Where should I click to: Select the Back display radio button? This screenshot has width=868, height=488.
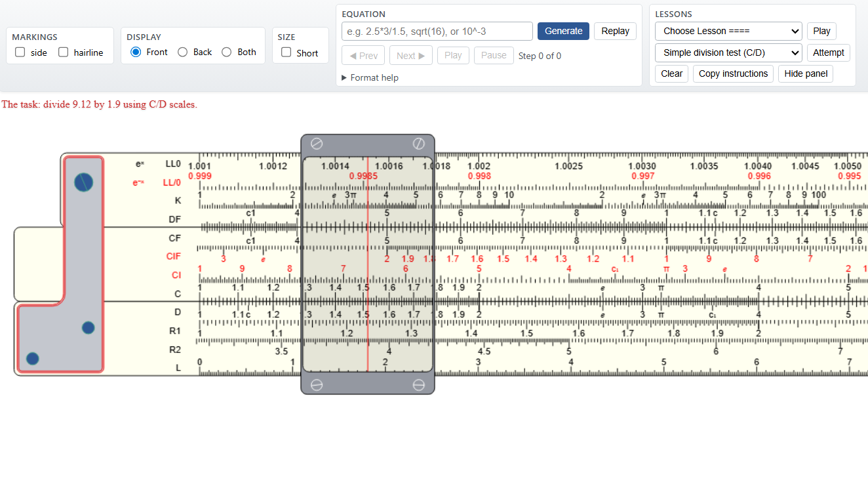[183, 52]
